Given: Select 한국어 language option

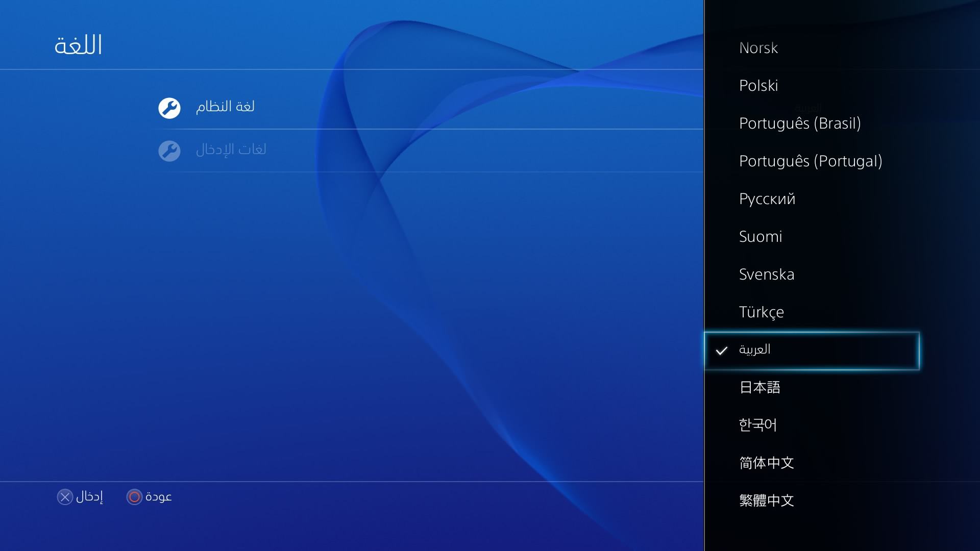Looking at the screenshot, I should coord(758,425).
